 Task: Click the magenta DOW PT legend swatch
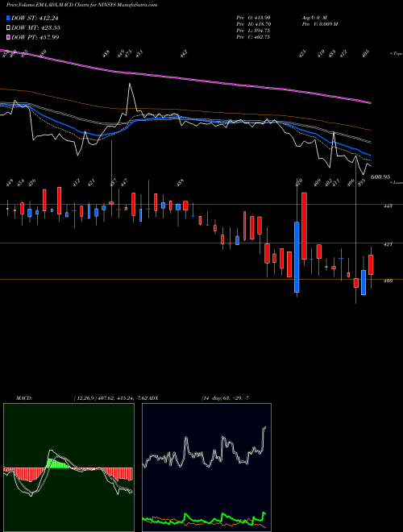tap(8, 37)
